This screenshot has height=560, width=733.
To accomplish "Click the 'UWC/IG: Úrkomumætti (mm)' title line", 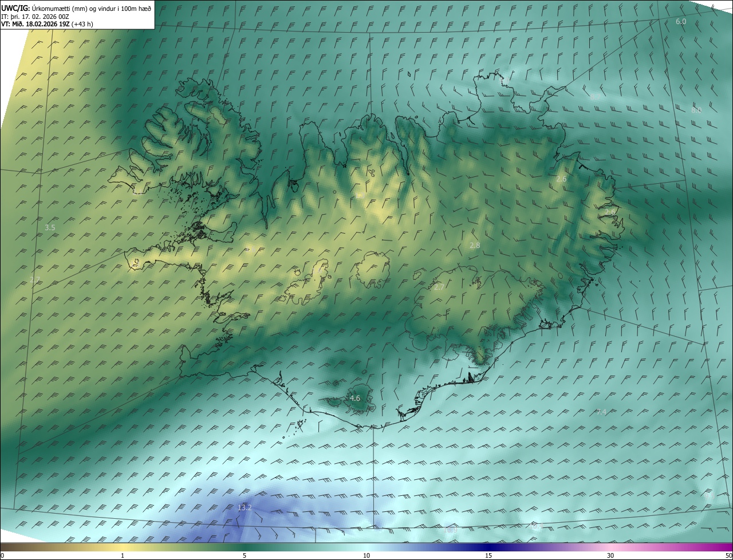I will click(76, 8).
